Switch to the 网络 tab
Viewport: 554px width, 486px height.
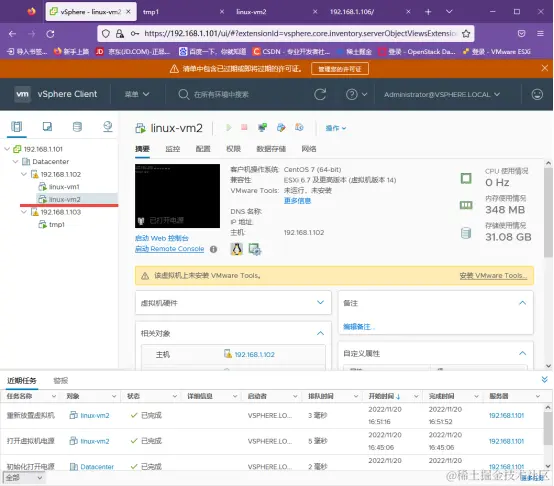[x=309, y=149]
